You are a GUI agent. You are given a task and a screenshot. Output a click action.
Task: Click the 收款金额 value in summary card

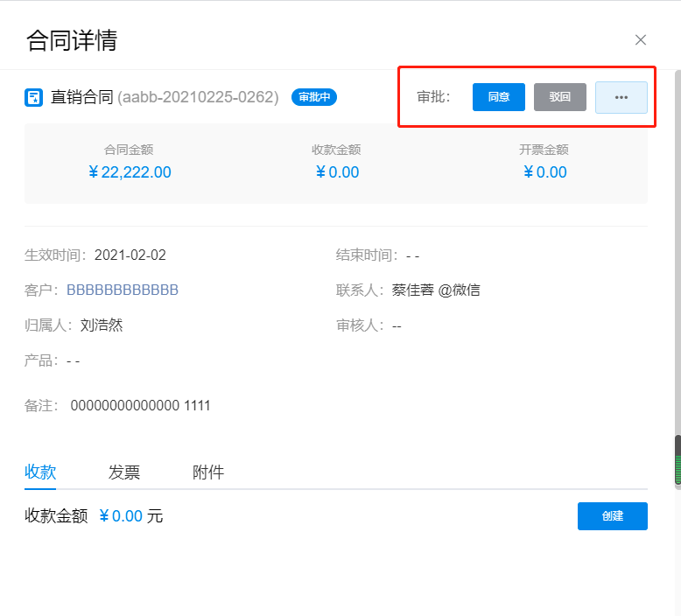pyautogui.click(x=336, y=172)
